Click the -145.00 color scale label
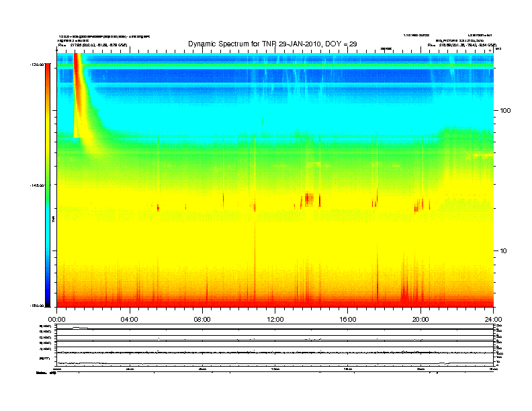Image resolution: width=532 pixels, height=411 pixels. click(x=37, y=185)
